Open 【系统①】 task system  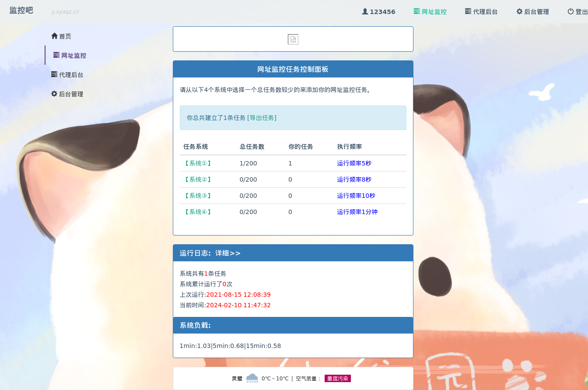[x=198, y=163]
